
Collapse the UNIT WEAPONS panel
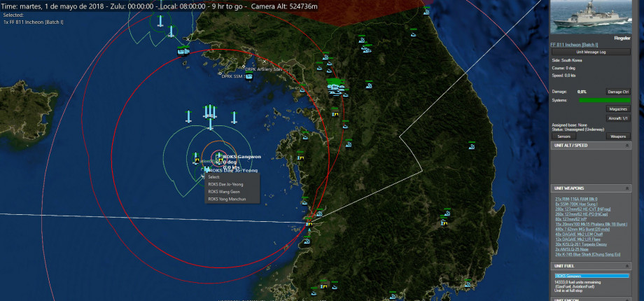(627, 188)
